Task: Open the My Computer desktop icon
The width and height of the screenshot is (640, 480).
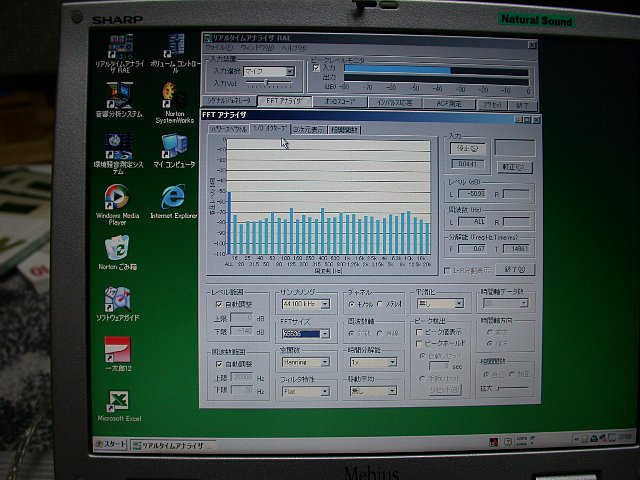Action: pos(173,146)
